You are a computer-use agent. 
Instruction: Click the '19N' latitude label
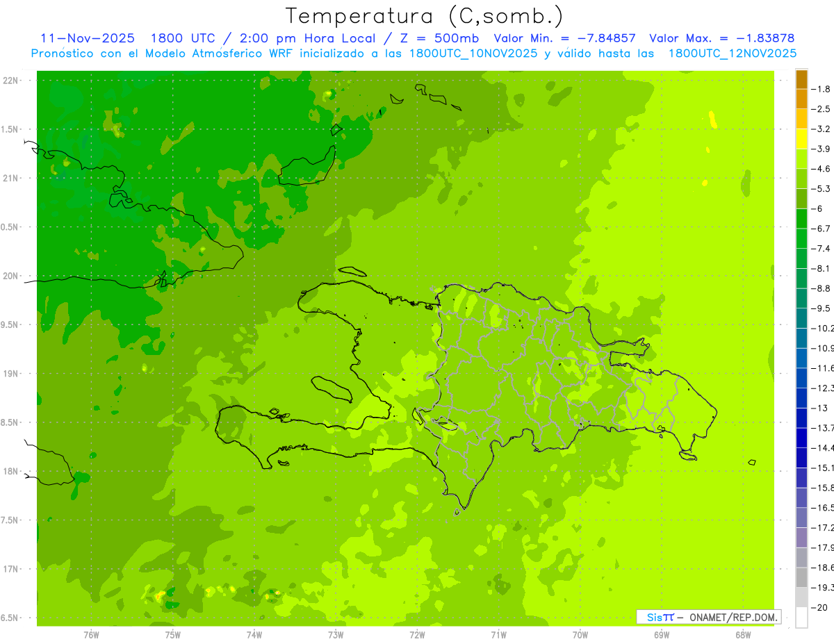pyautogui.click(x=10, y=374)
